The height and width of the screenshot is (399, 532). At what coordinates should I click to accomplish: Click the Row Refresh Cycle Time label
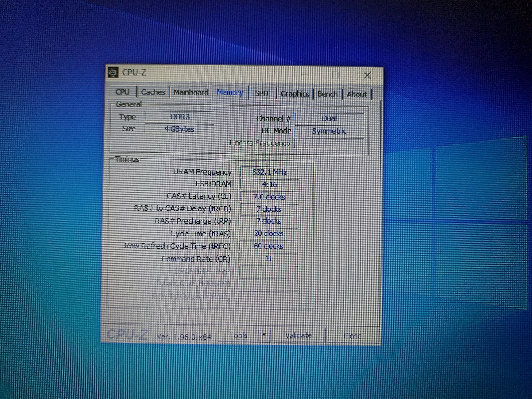click(x=177, y=246)
